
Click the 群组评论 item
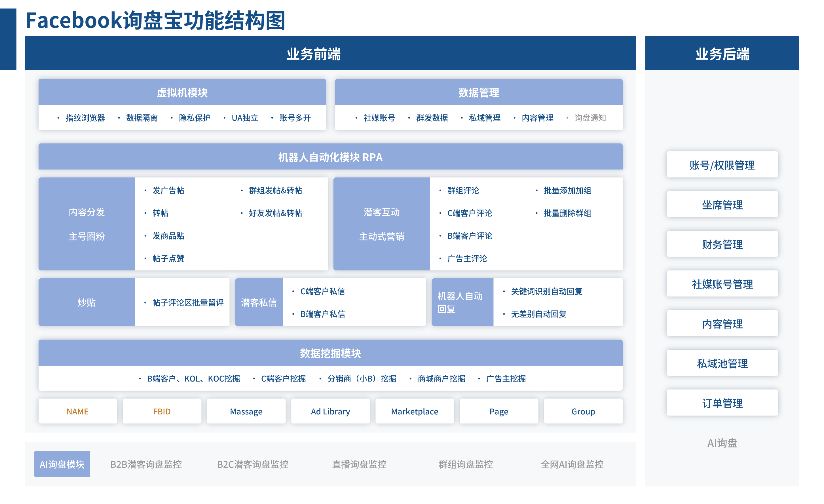coord(463,190)
